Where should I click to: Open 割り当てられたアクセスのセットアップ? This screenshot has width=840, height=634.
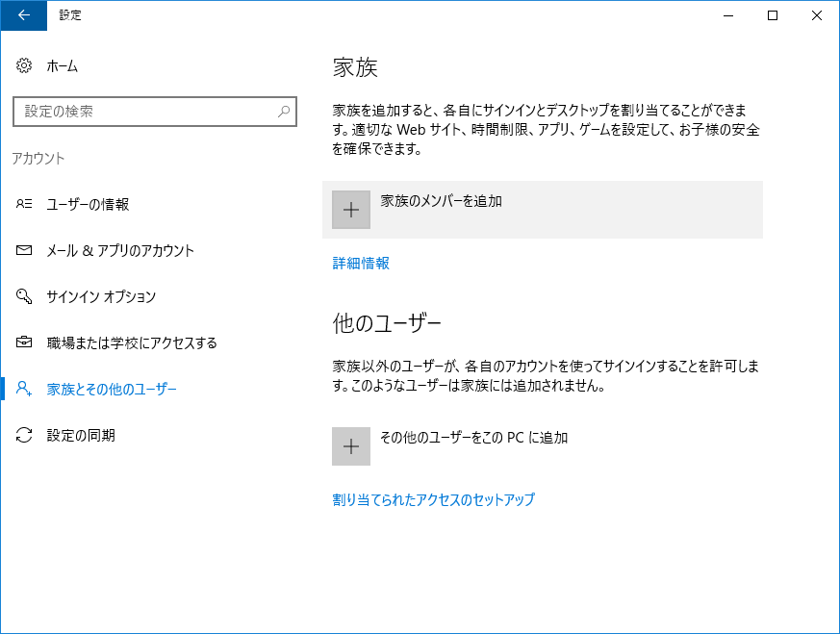(x=433, y=499)
